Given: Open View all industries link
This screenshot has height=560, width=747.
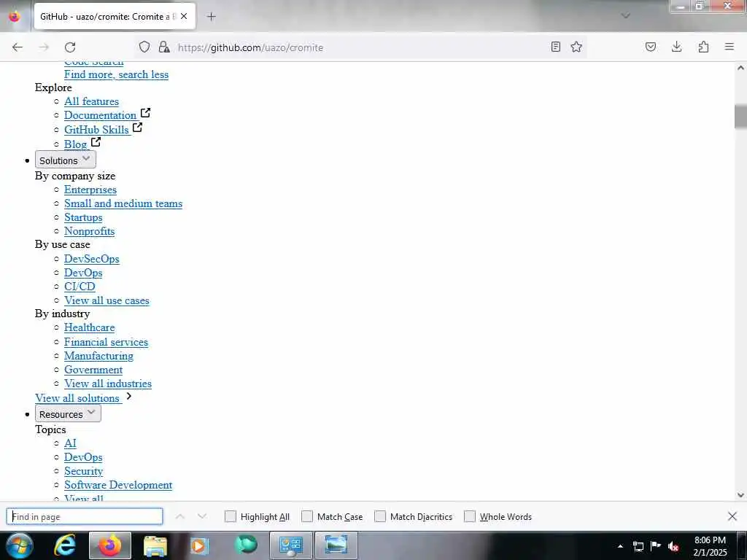Looking at the screenshot, I should 108,384.
